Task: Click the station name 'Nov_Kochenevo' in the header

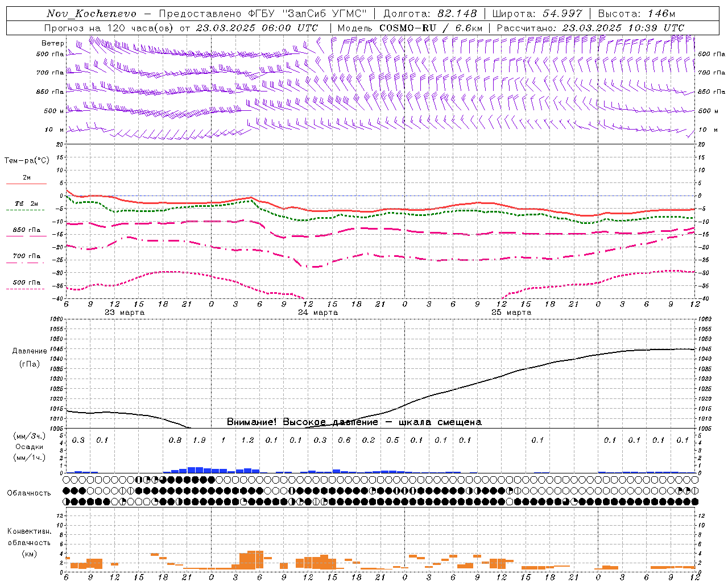Action: pyautogui.click(x=92, y=14)
